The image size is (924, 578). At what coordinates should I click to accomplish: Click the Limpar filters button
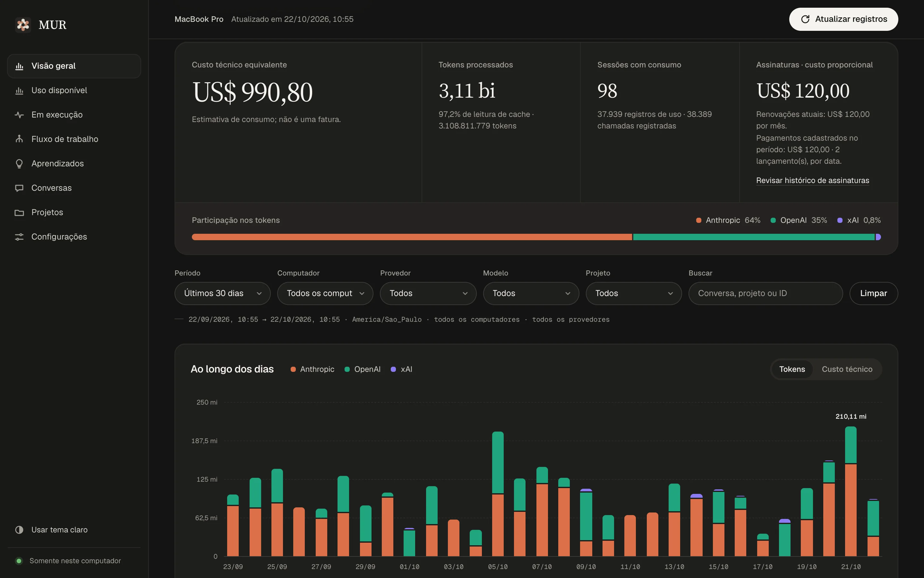coord(874,293)
